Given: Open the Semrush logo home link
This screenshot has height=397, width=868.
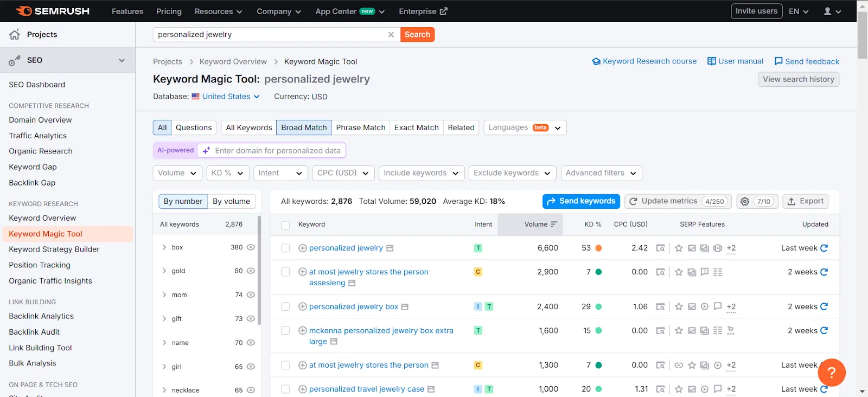Looking at the screenshot, I should 53,11.
